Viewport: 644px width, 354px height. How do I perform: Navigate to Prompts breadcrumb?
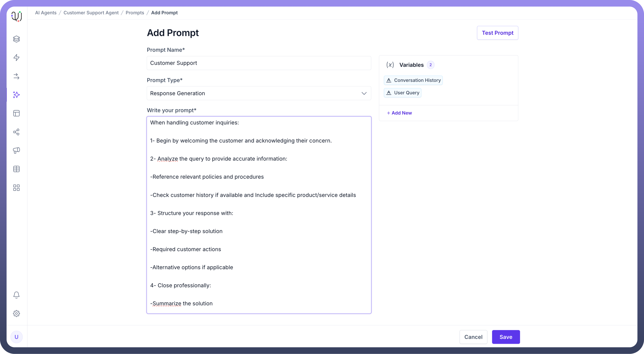[x=135, y=13]
